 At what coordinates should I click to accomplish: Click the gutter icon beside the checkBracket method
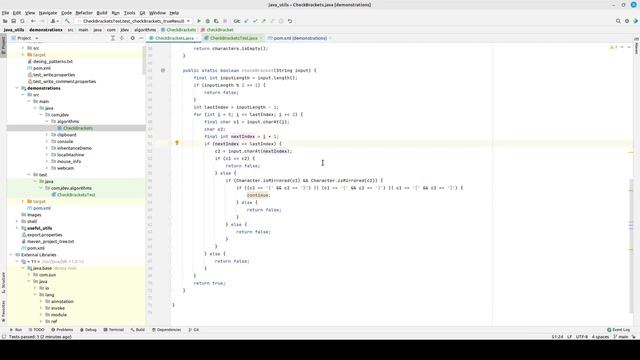(162, 70)
